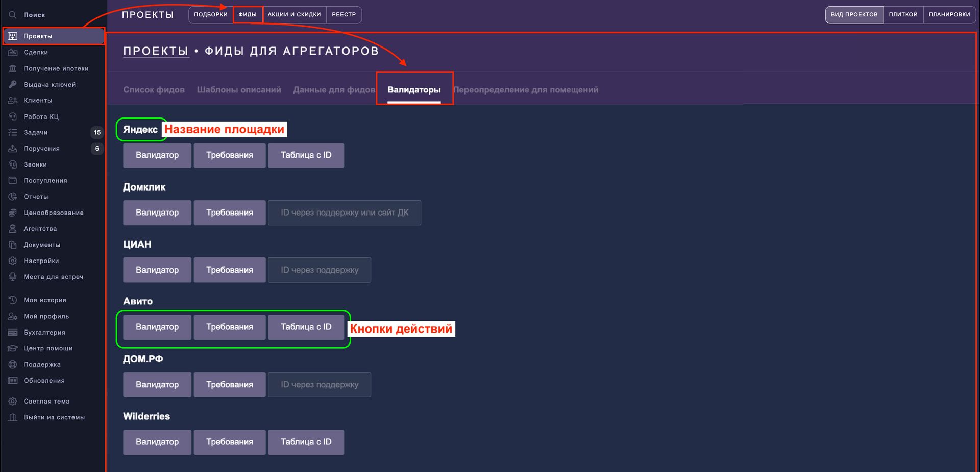Open Звонки via its phone icon
980x472 pixels.
point(13,164)
